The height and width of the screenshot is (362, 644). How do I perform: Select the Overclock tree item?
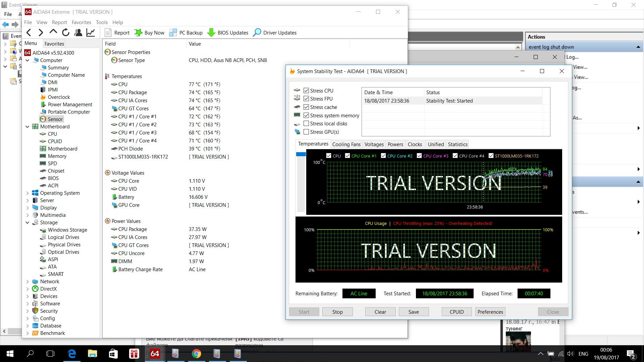tap(59, 97)
